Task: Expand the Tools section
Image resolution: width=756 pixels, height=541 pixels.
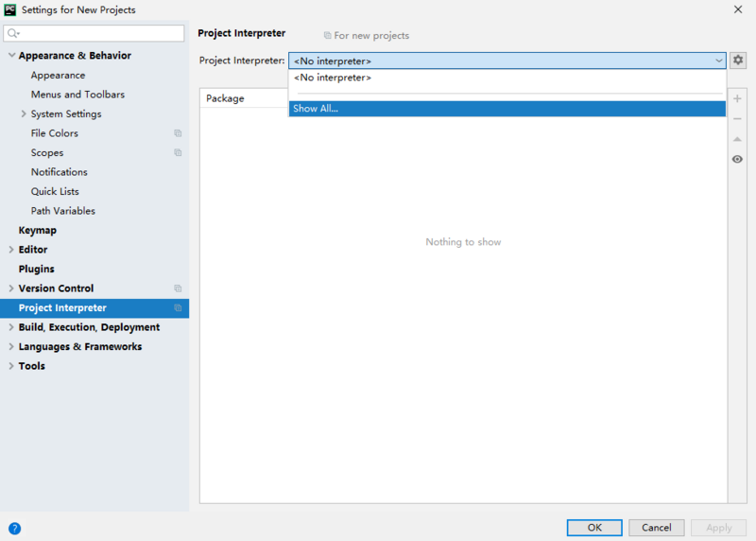Action: click(11, 366)
